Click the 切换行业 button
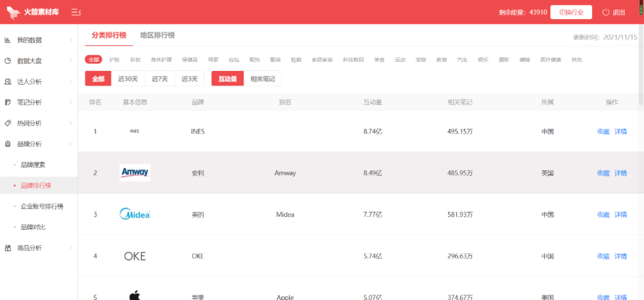Image resolution: width=644 pixels, height=300 pixels. pos(571,13)
